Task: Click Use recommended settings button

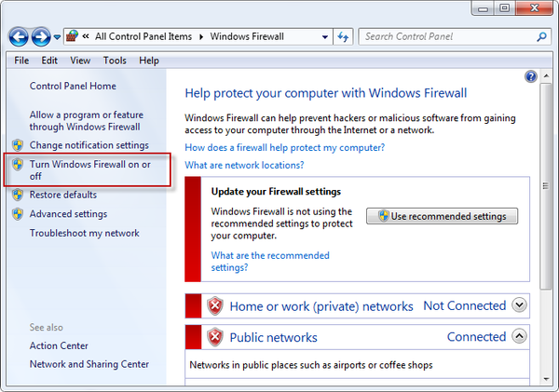Action: click(x=442, y=216)
